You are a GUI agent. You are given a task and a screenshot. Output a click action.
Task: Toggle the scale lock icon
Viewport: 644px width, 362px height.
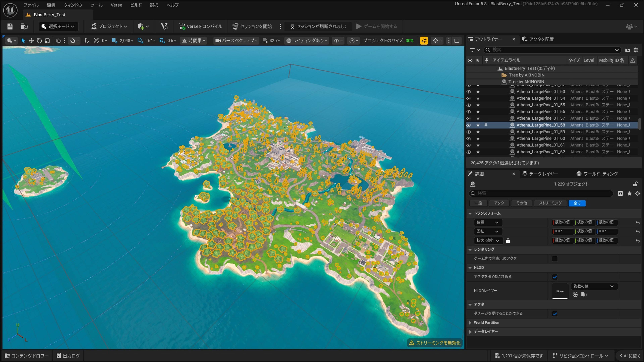508,241
